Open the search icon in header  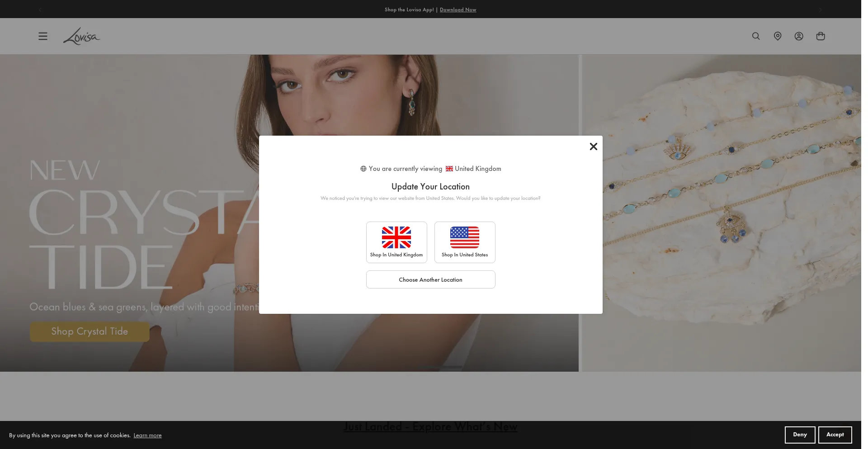pos(756,36)
